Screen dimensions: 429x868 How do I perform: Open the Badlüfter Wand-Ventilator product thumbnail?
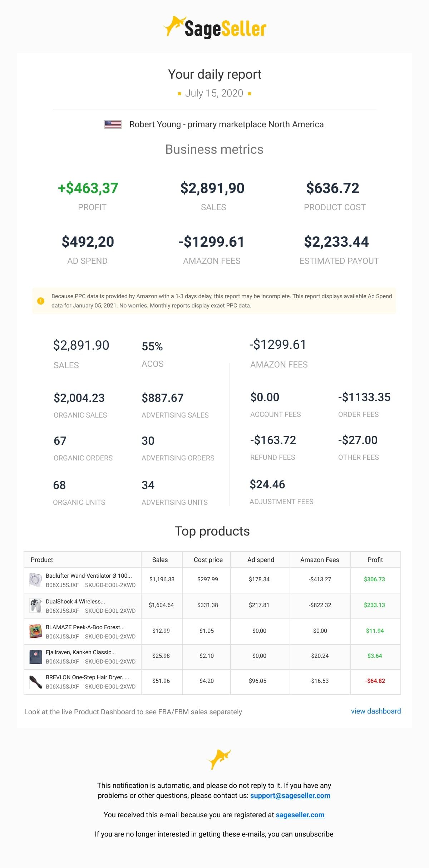36,580
